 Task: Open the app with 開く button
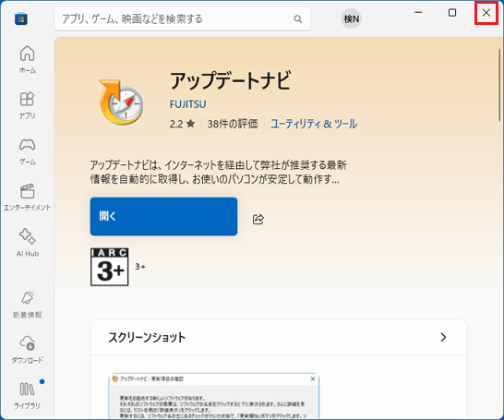[163, 216]
